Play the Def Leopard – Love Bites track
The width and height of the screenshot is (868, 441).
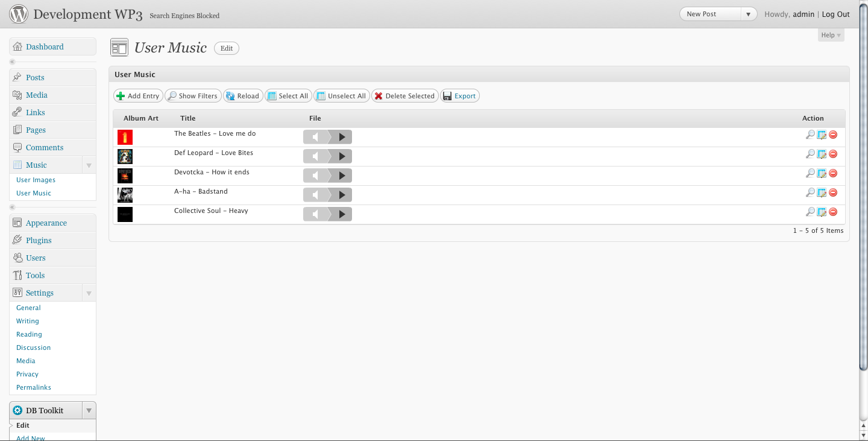click(341, 156)
